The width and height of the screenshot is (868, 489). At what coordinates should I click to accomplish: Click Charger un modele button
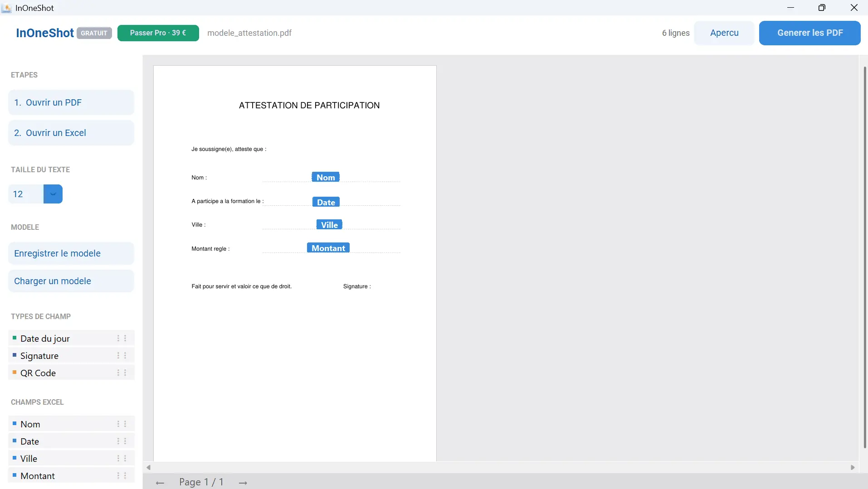coord(71,281)
